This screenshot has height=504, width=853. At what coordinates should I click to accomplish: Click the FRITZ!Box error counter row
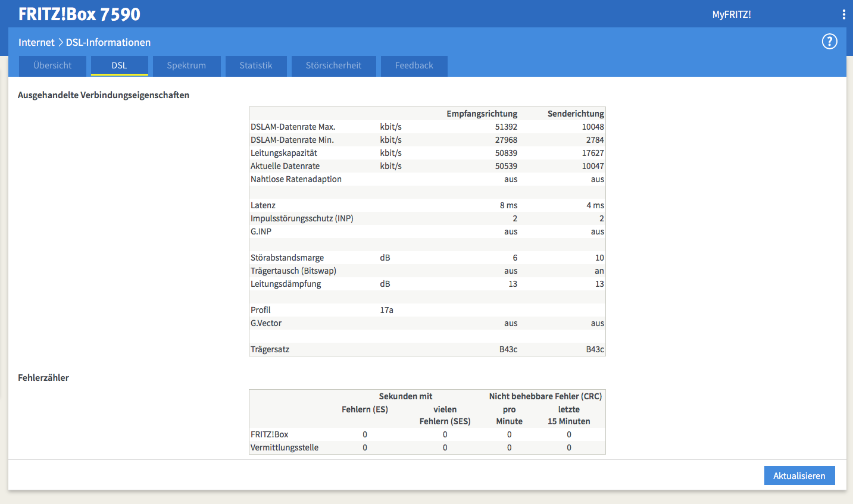click(427, 434)
